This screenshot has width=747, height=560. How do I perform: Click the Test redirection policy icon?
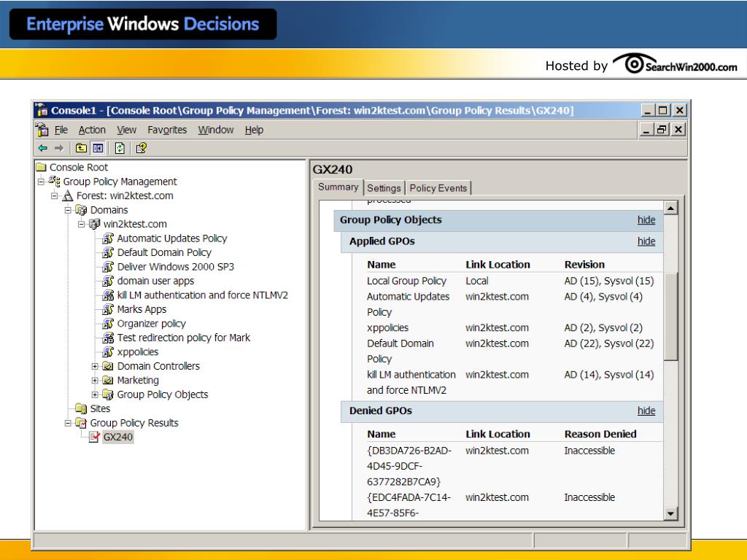coord(108,338)
